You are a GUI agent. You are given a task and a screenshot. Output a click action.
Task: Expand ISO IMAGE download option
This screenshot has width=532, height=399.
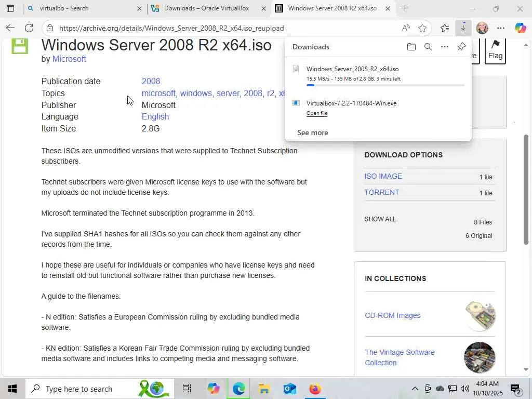point(383,177)
